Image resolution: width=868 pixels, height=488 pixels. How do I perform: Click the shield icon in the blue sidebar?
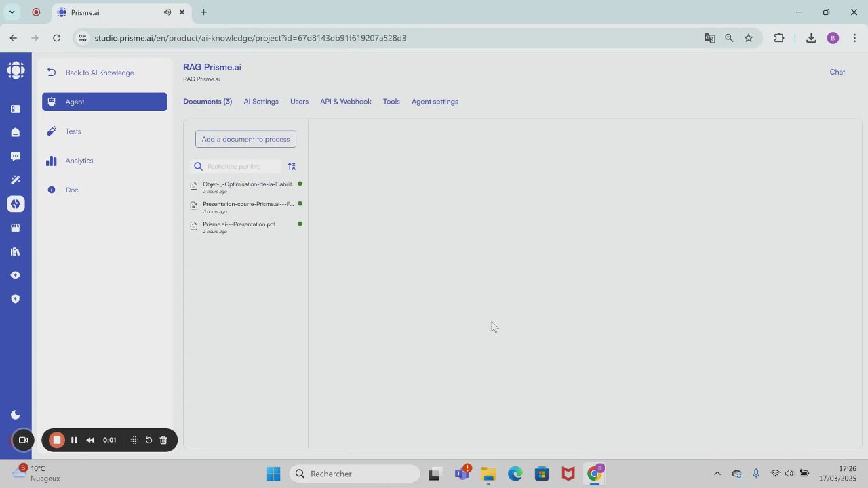pos(16,299)
